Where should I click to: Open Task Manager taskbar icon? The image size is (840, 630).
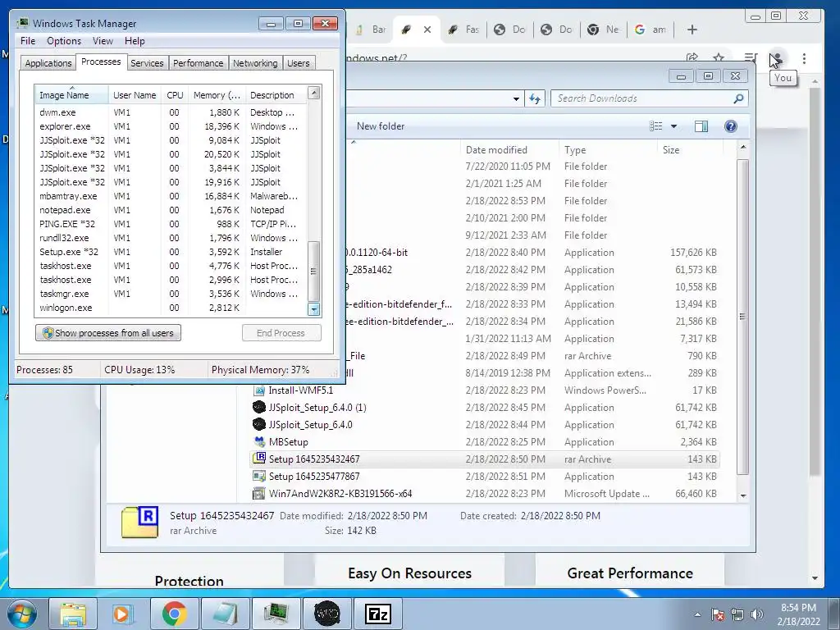click(x=276, y=614)
